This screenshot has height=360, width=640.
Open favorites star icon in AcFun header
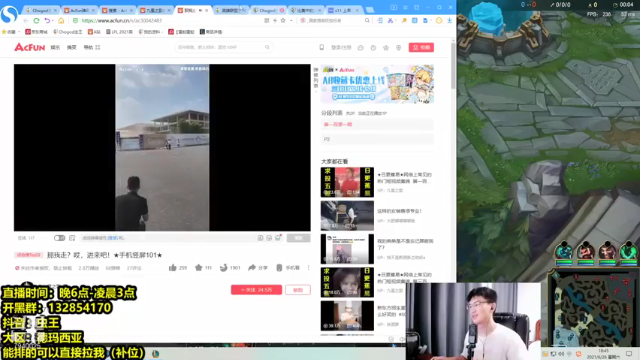[386, 48]
